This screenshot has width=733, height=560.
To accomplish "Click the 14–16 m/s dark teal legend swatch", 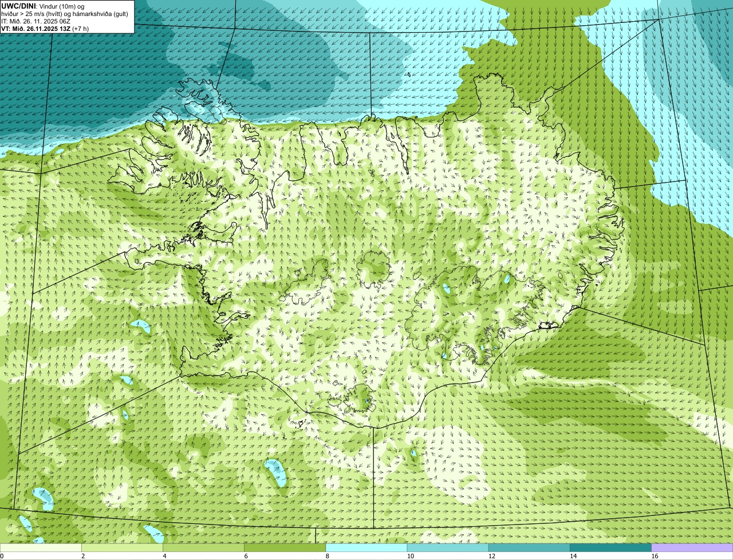I will tap(610, 547).
